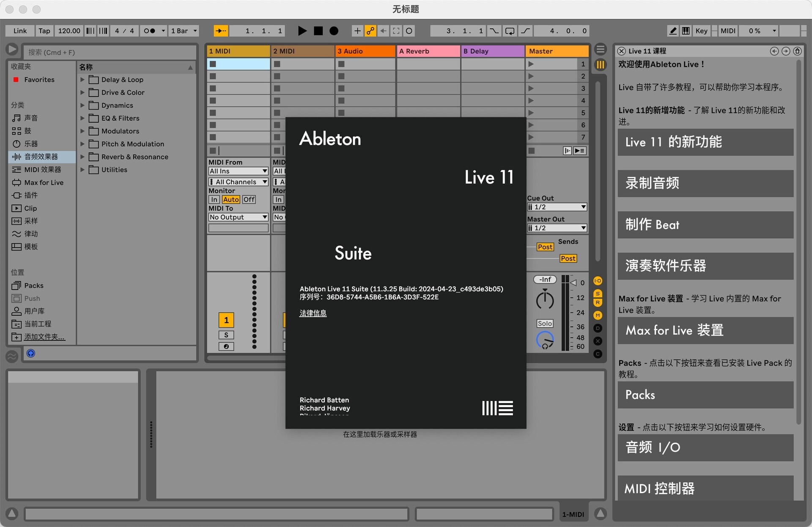Click the browser search field
Viewport: 812px width, 527px height.
109,52
